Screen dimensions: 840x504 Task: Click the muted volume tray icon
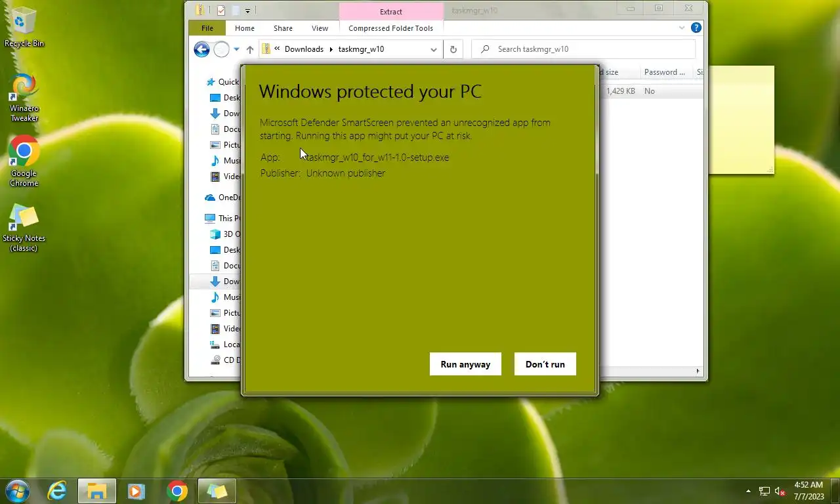click(780, 491)
